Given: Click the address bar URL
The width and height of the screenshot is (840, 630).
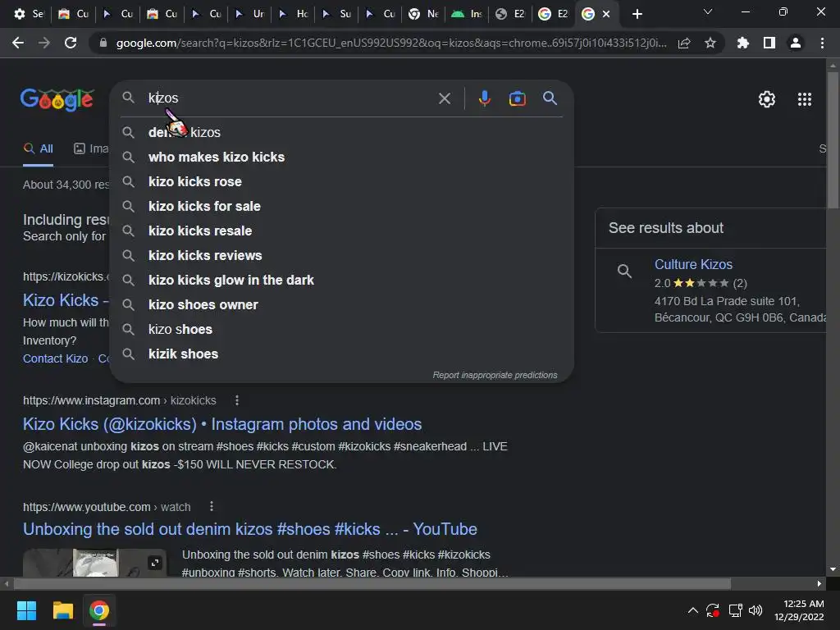Looking at the screenshot, I should [x=391, y=43].
